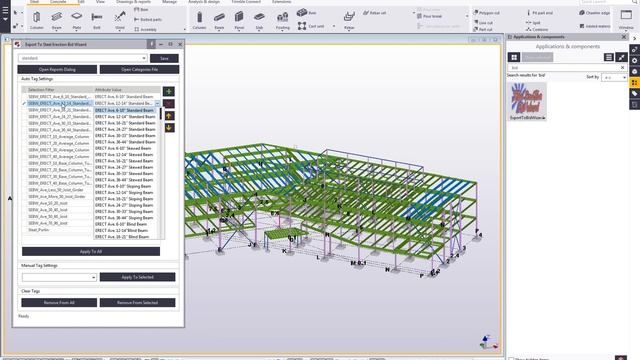Click red delete-row button in wizard
The width and height of the screenshot is (640, 360).
(x=169, y=104)
